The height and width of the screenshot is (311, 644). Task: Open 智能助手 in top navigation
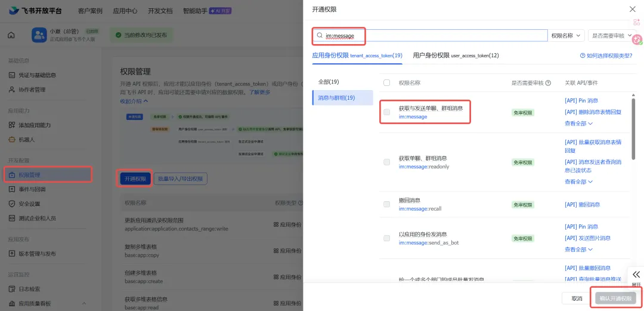point(195,11)
